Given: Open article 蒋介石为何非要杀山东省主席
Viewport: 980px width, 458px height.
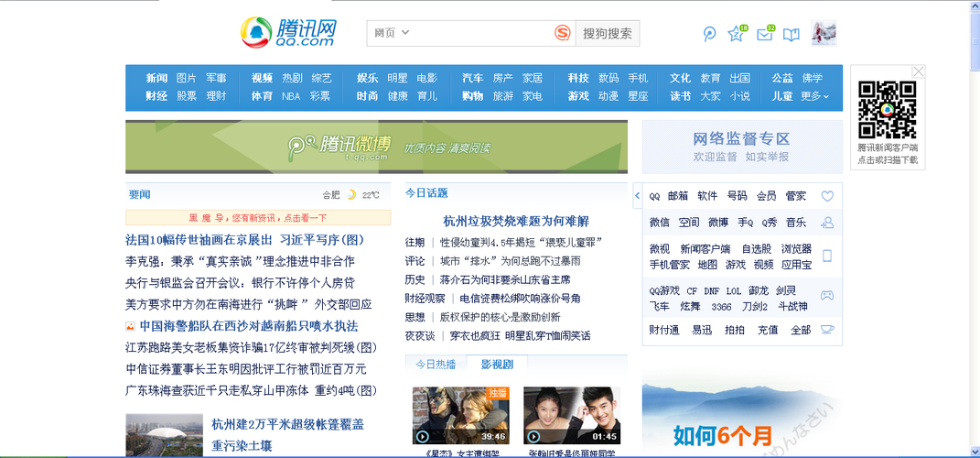Looking at the screenshot, I should pyautogui.click(x=505, y=279).
